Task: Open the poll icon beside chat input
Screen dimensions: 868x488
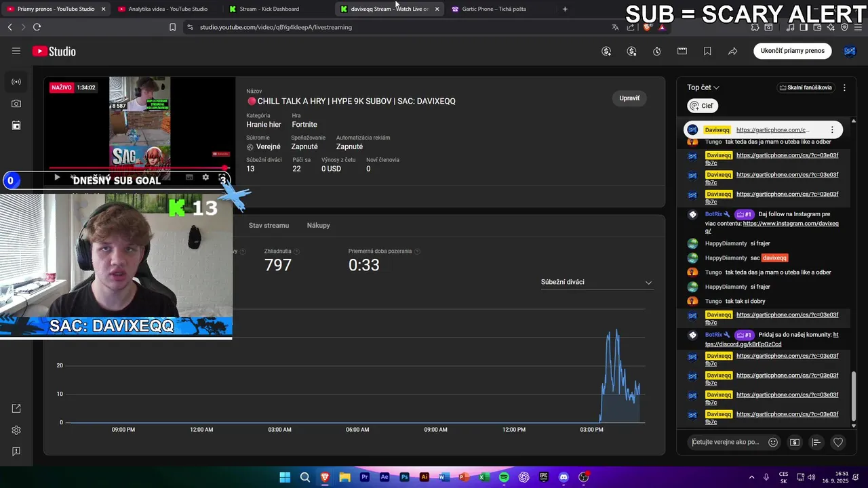Action: (816, 443)
